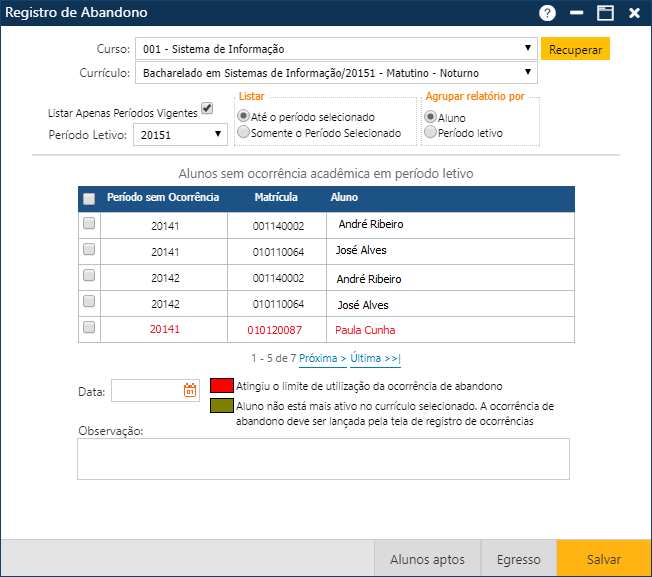Maximize the Registro de Abandono window
Viewport: 652px width, 577px height.
coord(605,13)
